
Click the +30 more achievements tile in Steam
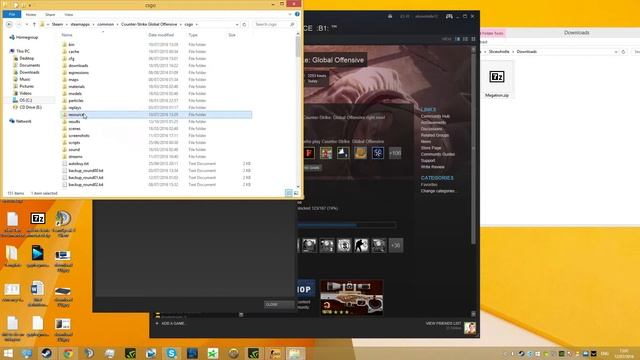point(396,245)
